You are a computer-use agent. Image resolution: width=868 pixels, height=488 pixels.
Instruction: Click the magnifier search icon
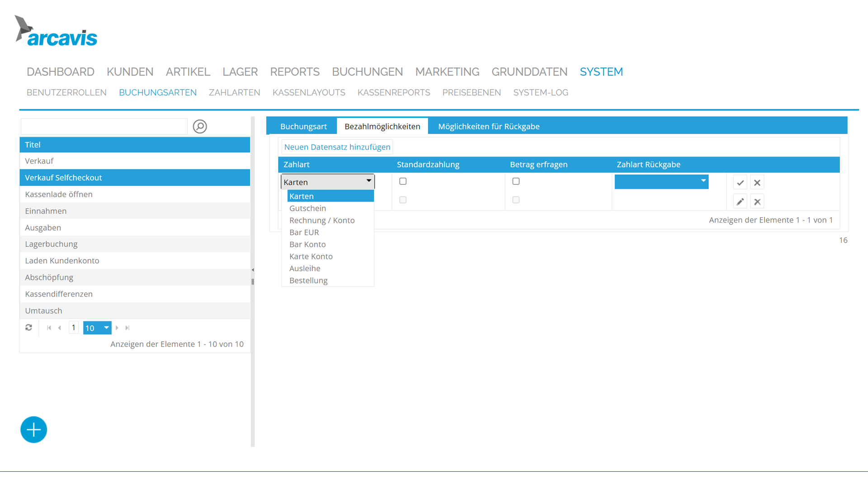pyautogui.click(x=200, y=127)
